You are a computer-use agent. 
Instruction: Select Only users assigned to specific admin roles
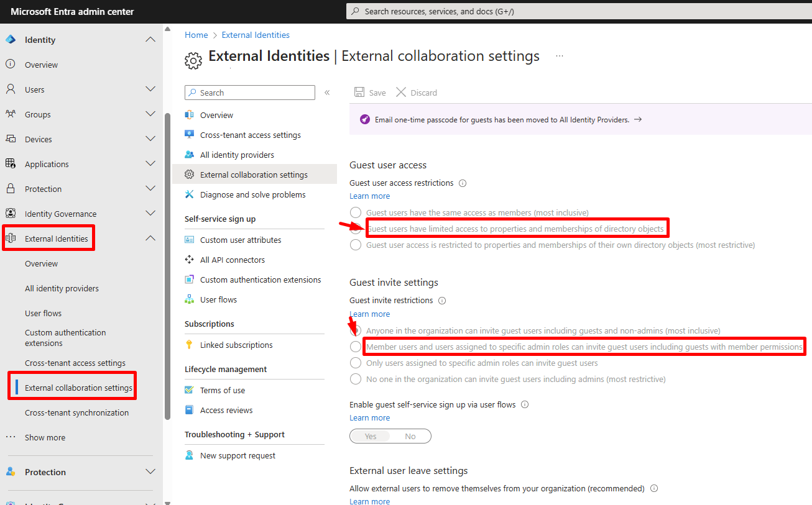pos(356,363)
